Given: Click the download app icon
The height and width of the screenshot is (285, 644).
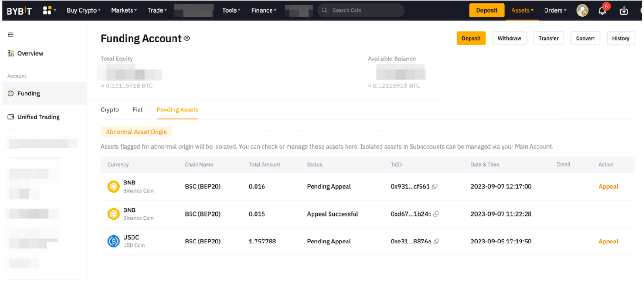Looking at the screenshot, I should point(624,11).
